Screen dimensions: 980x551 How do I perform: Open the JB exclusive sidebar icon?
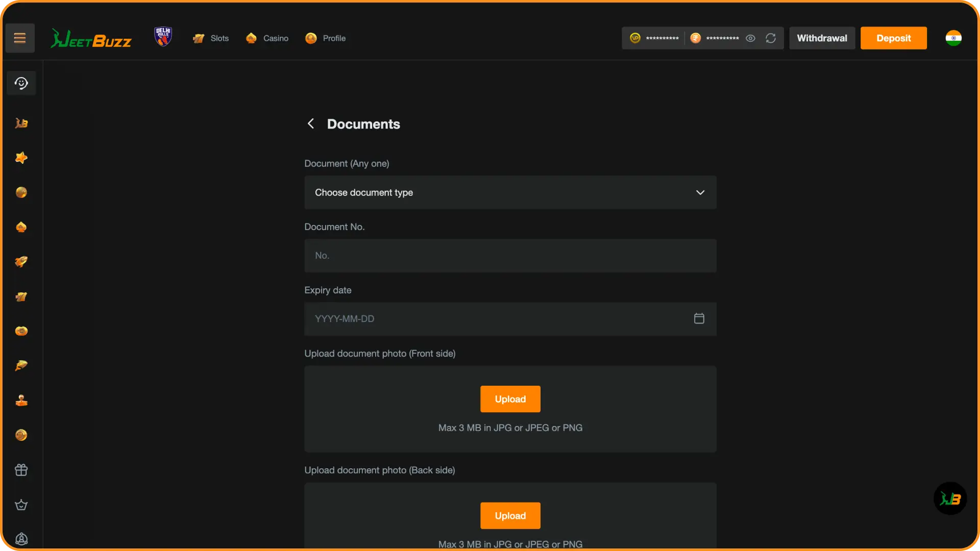coord(21,123)
